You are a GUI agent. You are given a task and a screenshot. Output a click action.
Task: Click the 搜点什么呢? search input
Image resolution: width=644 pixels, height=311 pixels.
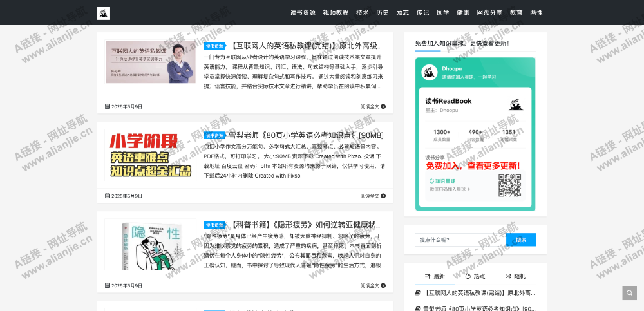pos(460,240)
